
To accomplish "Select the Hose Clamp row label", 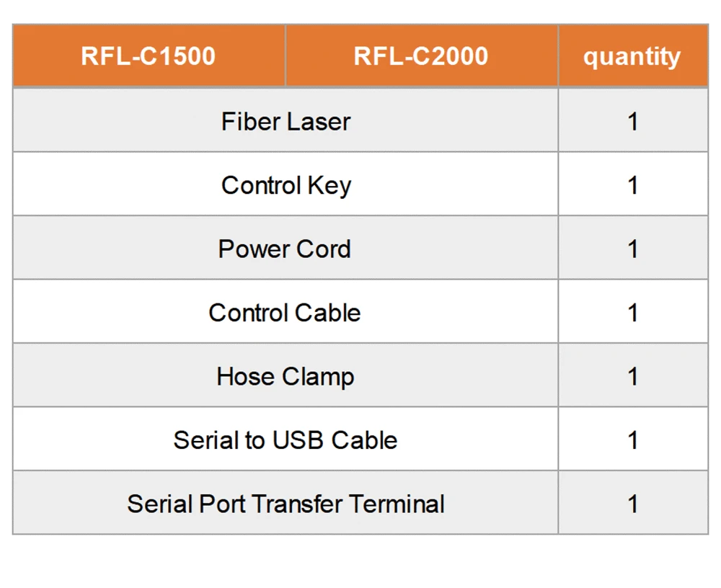I will (286, 376).
